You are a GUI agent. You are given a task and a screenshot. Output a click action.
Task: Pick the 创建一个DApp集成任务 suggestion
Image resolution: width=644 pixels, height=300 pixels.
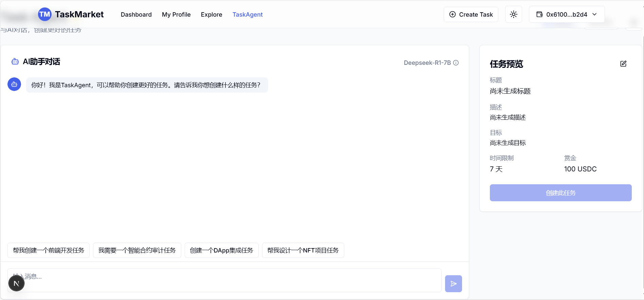click(221, 250)
